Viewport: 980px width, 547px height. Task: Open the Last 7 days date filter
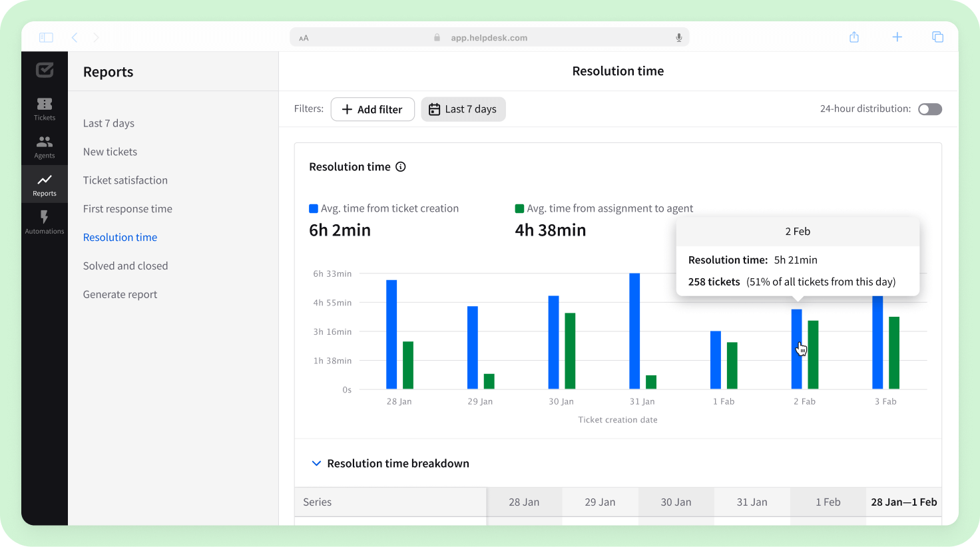(x=463, y=108)
